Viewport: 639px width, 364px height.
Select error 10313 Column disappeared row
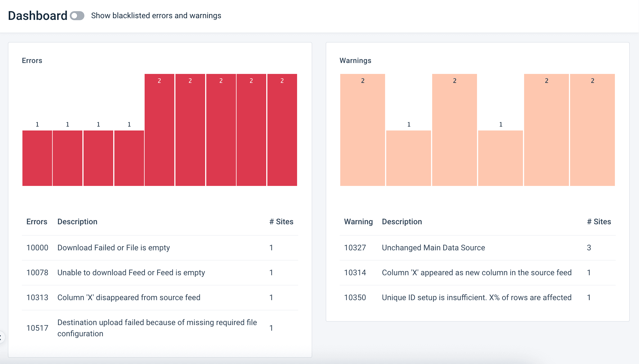(129, 298)
